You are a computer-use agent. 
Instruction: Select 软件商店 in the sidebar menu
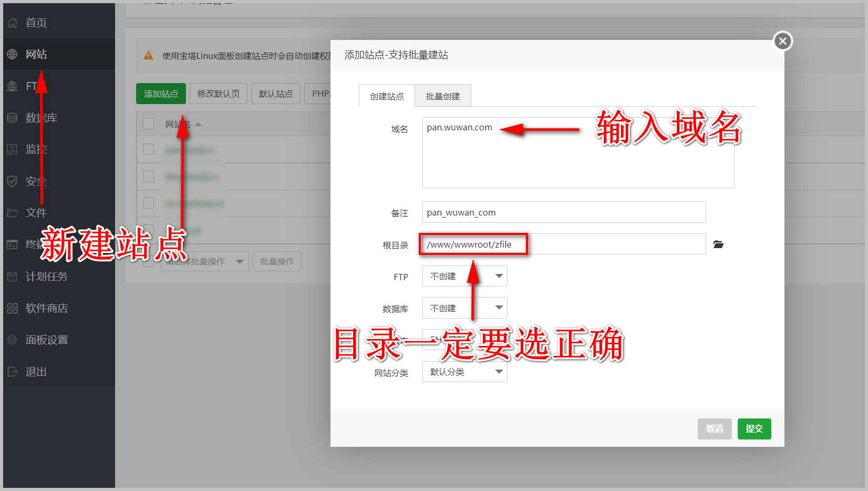click(x=59, y=308)
